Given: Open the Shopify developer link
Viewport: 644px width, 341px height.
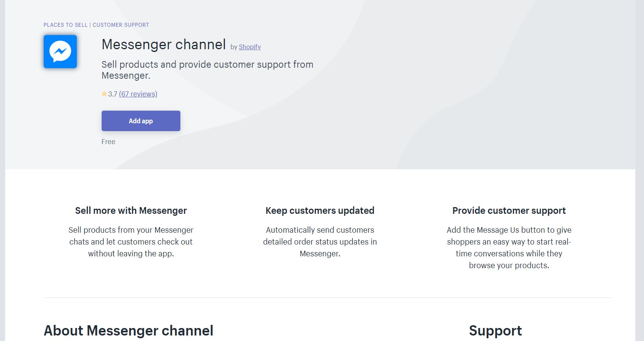Looking at the screenshot, I should pyautogui.click(x=250, y=47).
